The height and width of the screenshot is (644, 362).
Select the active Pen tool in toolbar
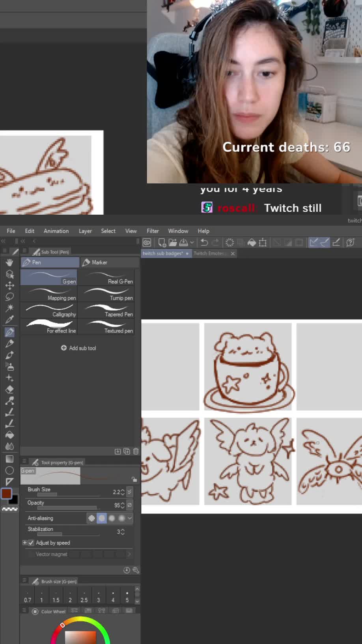click(x=10, y=332)
